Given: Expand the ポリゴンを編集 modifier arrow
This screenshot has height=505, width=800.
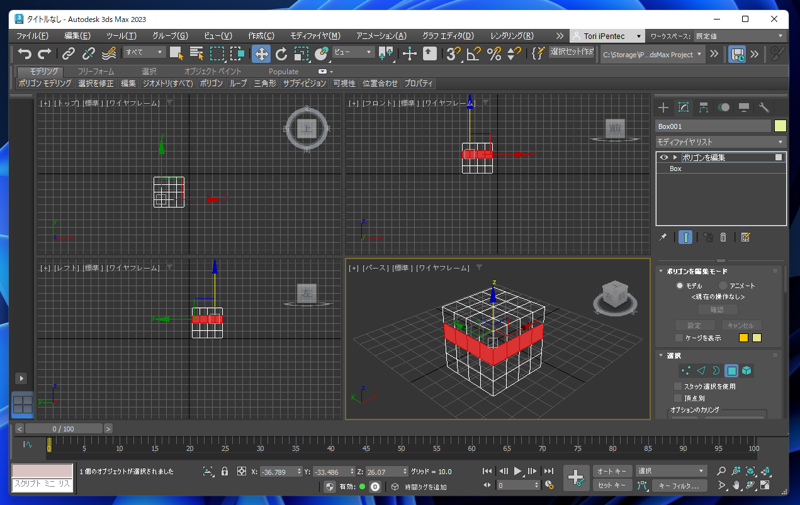Looking at the screenshot, I should click(x=675, y=158).
